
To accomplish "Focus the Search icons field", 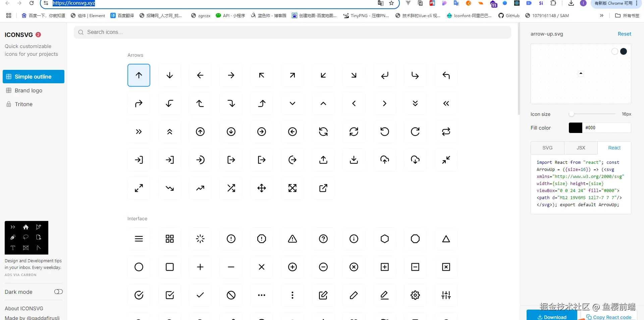I will tap(292, 32).
